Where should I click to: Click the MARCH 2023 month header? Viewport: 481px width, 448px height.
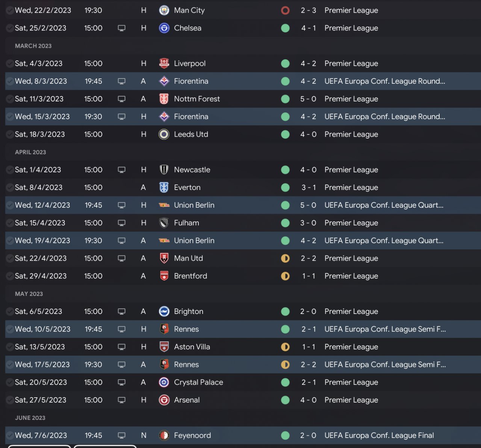33,46
